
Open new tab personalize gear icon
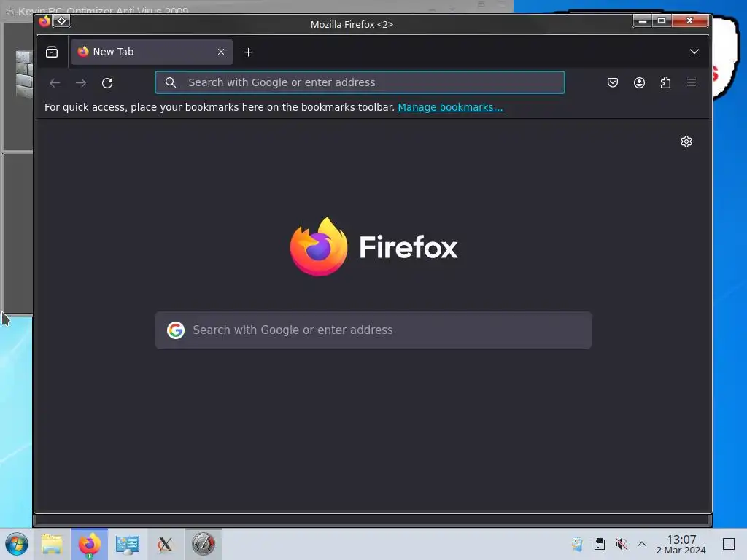686,141
